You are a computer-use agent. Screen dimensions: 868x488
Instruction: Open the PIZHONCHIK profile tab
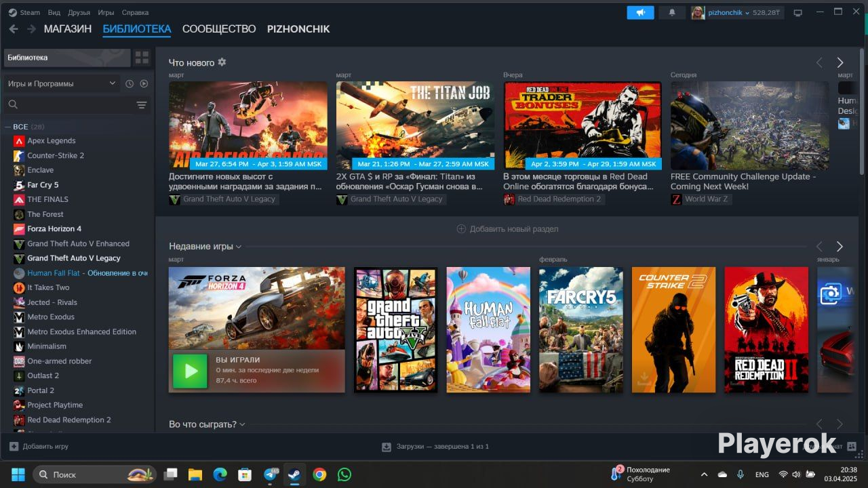pos(298,29)
